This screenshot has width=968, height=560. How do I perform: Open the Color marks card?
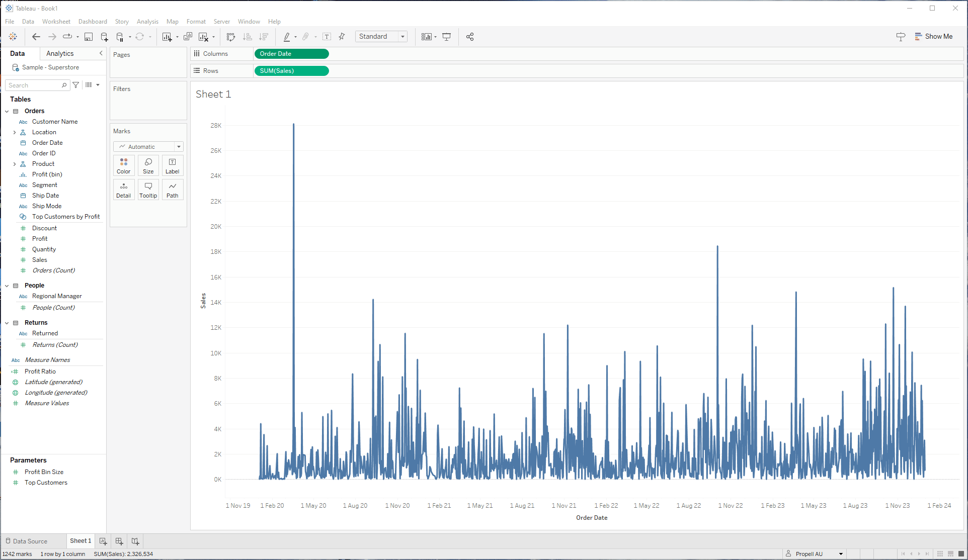click(x=123, y=165)
